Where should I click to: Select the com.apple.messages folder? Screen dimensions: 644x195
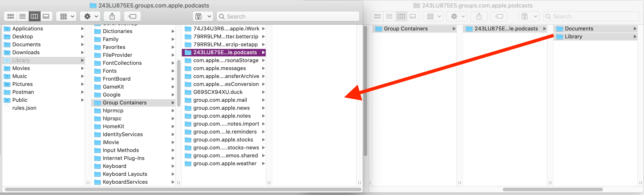pyautogui.click(x=224, y=68)
